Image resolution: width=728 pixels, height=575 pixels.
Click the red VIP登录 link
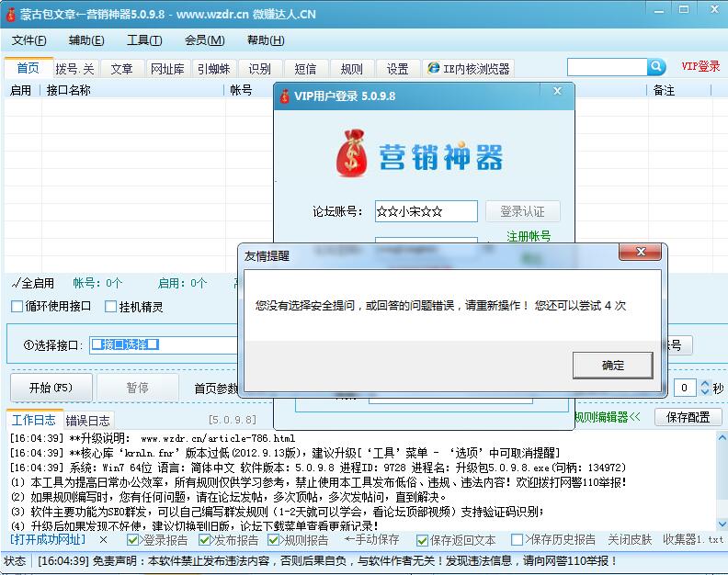click(700, 66)
